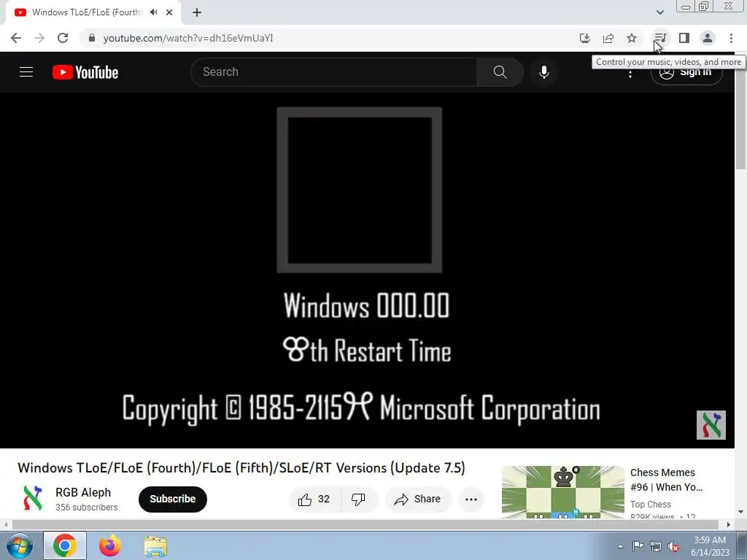This screenshot has height=560, width=747.
Task: Open the Chrome profile avatar icon
Action: pyautogui.click(x=708, y=38)
